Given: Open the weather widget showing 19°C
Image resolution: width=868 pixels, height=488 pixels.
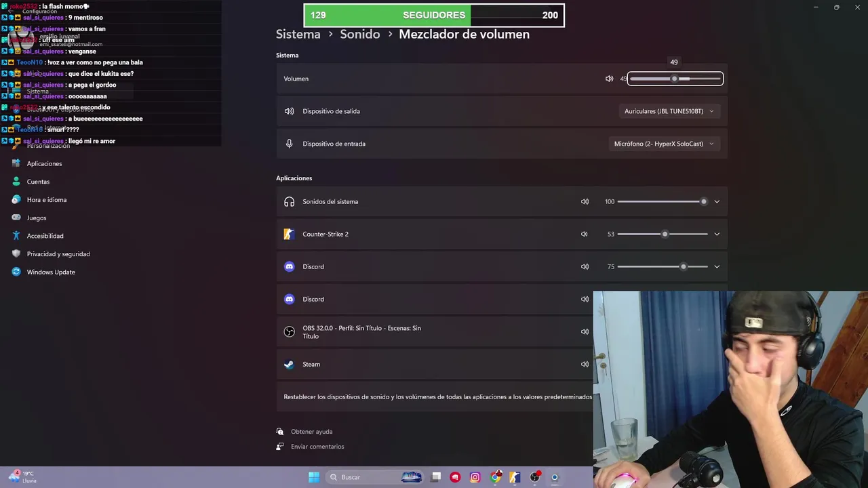Looking at the screenshot, I should [x=22, y=477].
